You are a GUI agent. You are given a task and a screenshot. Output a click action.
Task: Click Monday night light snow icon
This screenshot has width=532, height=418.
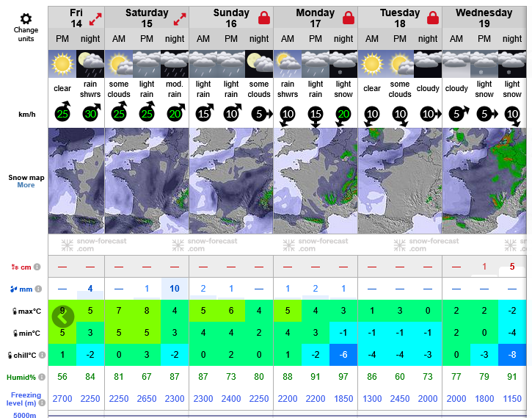(x=343, y=64)
